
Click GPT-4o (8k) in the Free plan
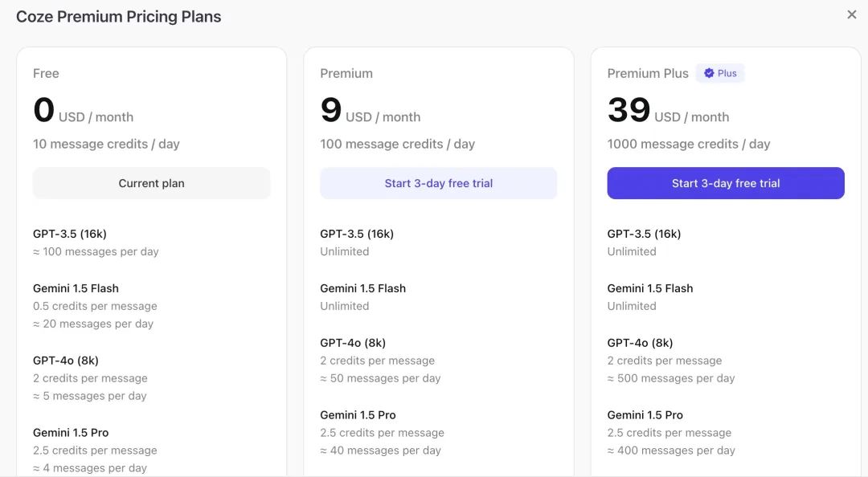[x=66, y=361]
